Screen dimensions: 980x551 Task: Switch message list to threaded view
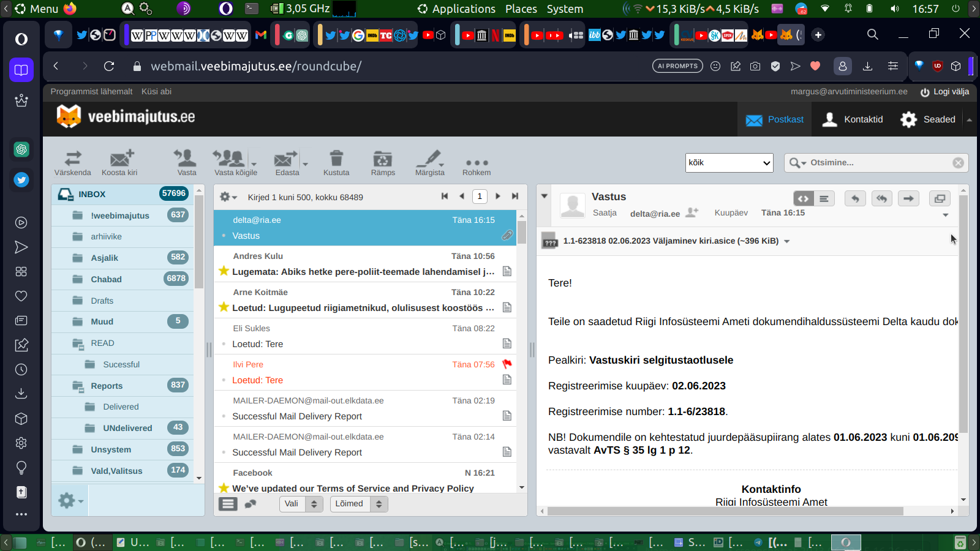coord(250,504)
